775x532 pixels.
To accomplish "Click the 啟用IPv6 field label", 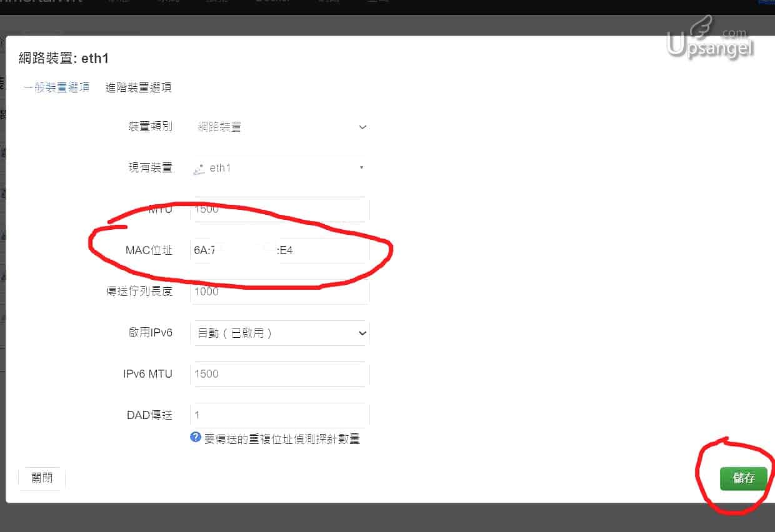I will coord(150,333).
